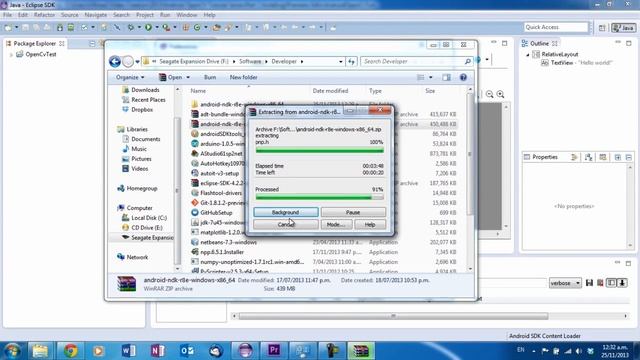This screenshot has width=640, height=360.
Task: Select the Package Explorer tab
Action: click(x=35, y=43)
